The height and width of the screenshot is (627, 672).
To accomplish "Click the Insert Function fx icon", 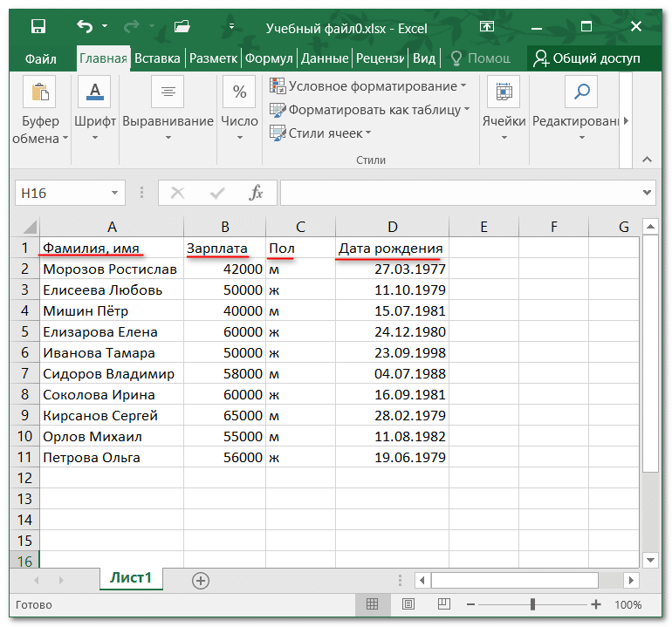I will [x=256, y=193].
